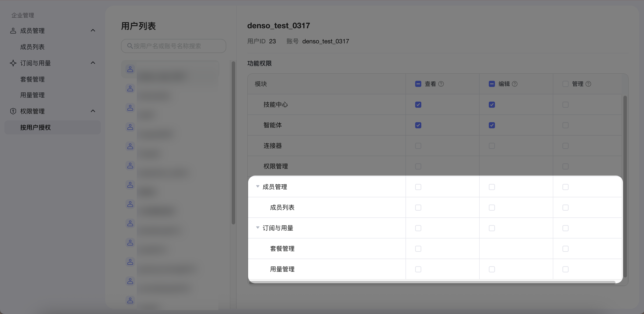The height and width of the screenshot is (314, 644).
Task: Collapse the 成员管理 row in permission table
Action: pos(258,187)
